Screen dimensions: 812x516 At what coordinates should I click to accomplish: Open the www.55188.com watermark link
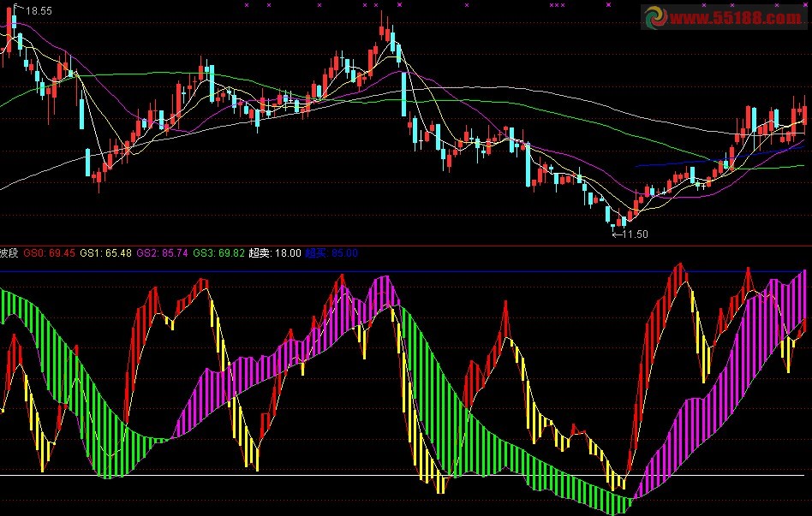[x=737, y=18]
